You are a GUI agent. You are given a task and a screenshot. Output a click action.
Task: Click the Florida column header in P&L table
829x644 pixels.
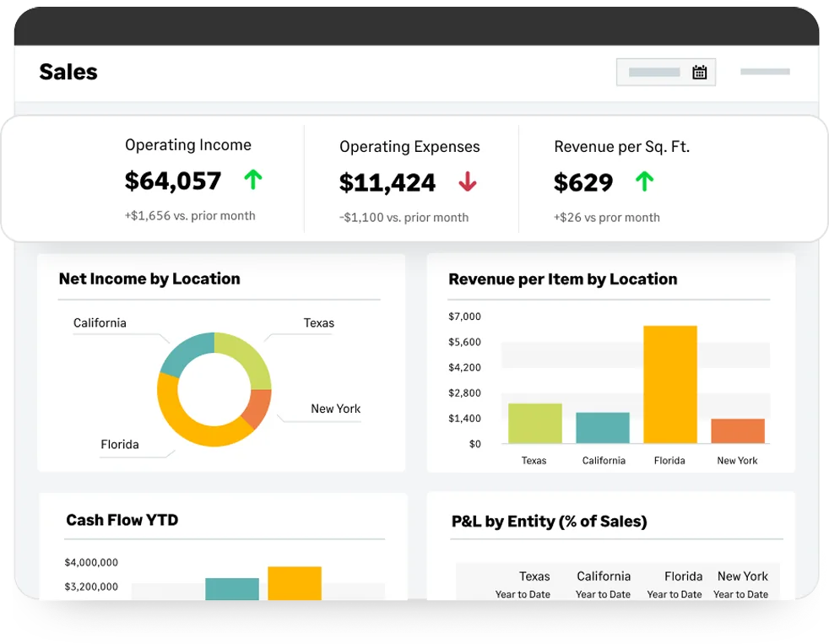[684, 576]
